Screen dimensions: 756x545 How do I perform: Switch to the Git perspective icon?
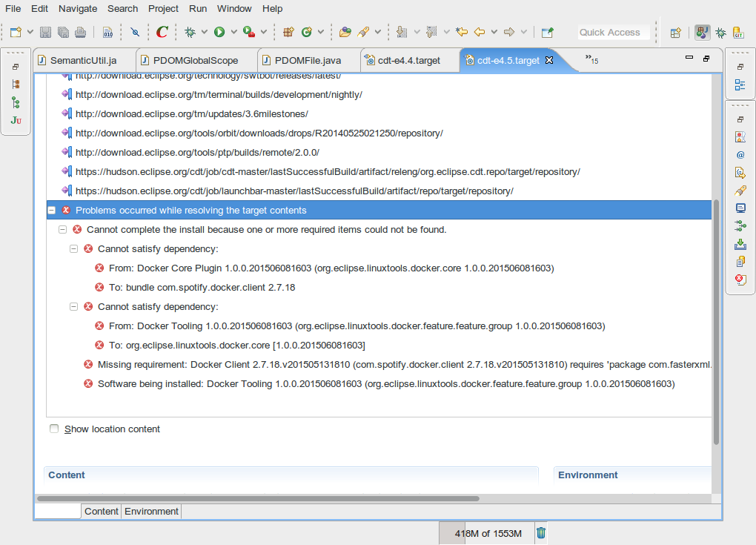738,33
